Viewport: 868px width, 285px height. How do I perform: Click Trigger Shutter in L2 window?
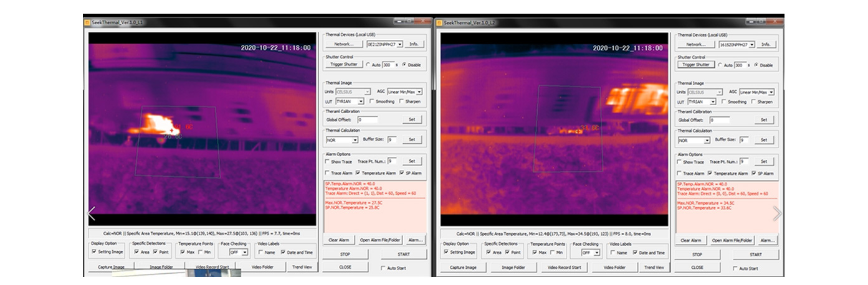[695, 64]
